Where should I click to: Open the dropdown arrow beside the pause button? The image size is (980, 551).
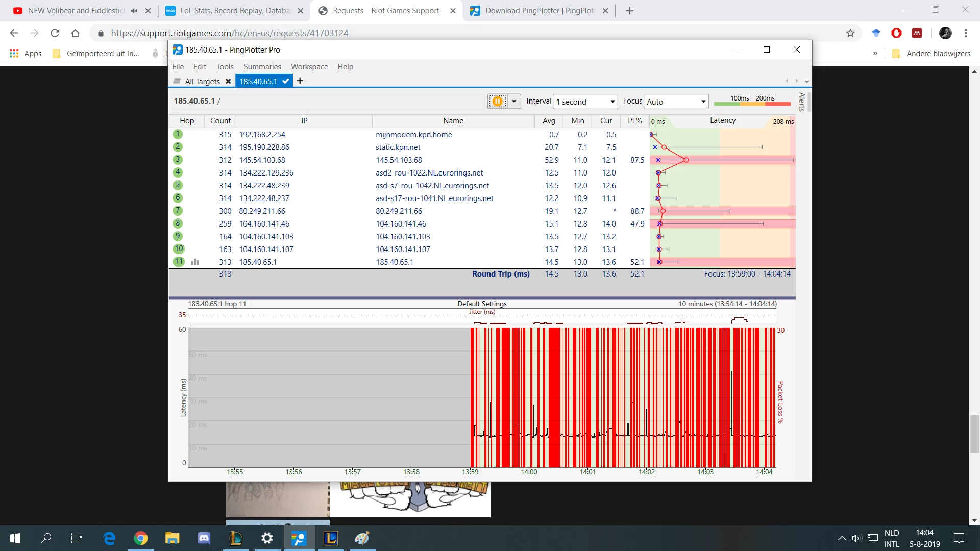[514, 101]
